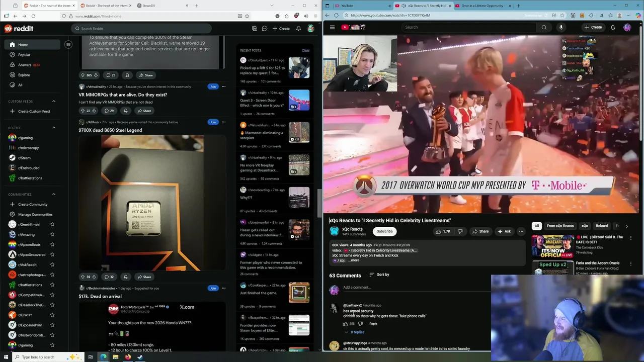This screenshot has width=644, height=362.
Task: Expand 8 replies under barttysky2 comment
Action: [x=355, y=332]
